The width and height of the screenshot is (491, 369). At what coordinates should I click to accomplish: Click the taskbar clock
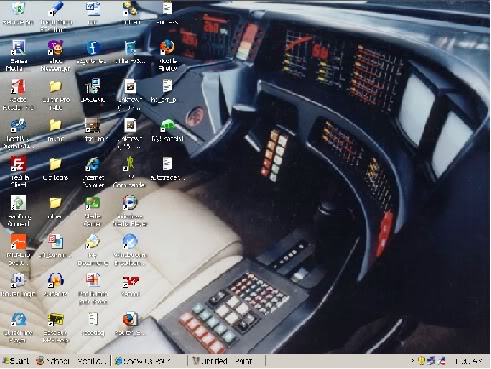[x=468, y=361]
